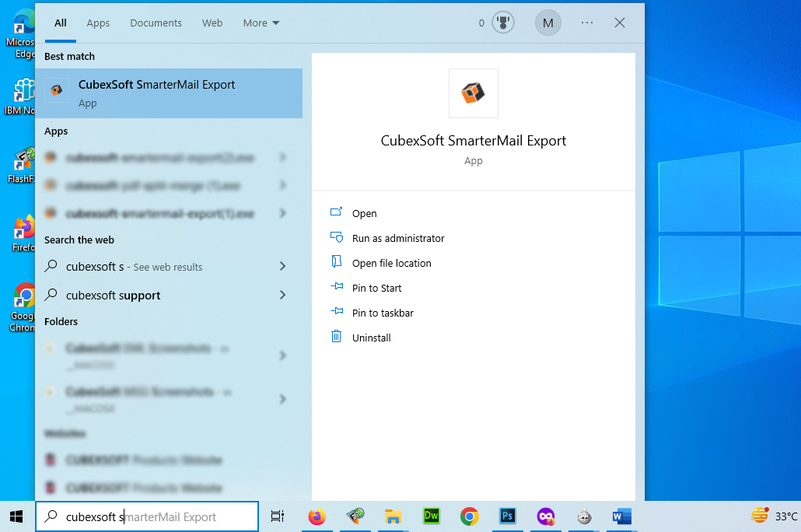Expand the 'cubexsoft s' web results arrow
The width and height of the screenshot is (801, 532).
click(x=282, y=267)
